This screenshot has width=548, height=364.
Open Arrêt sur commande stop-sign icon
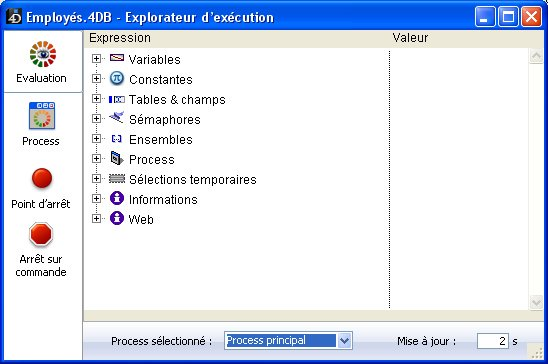pyautogui.click(x=41, y=234)
